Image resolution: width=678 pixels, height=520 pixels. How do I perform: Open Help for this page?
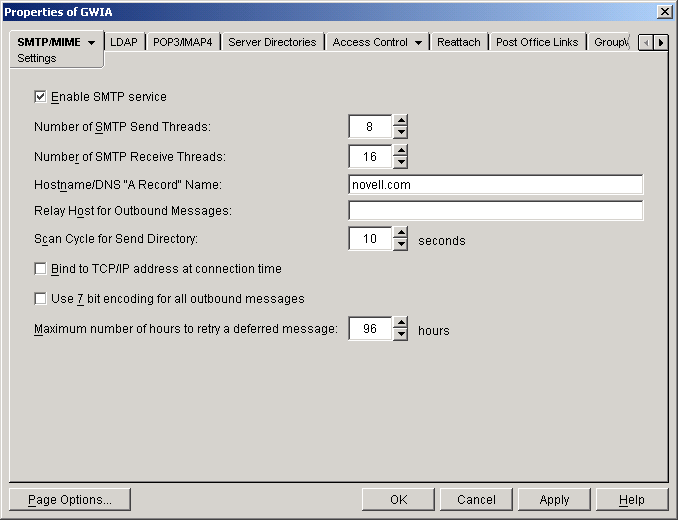point(632,500)
